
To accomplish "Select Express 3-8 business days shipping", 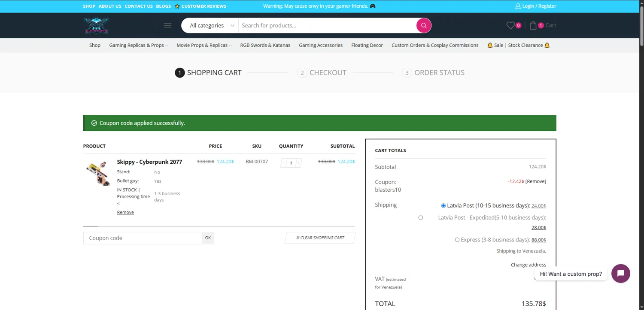I will [x=457, y=240].
